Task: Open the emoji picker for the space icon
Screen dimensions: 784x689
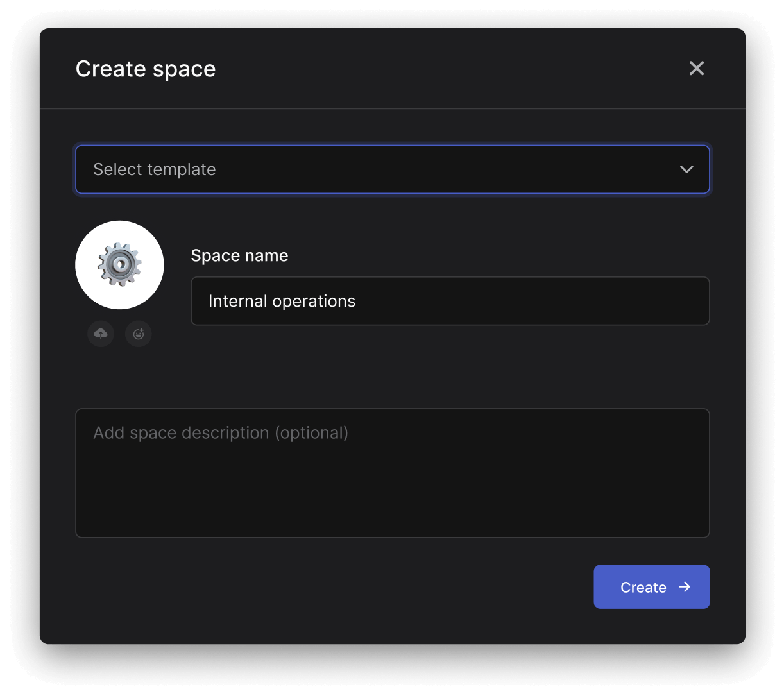Action: (139, 334)
